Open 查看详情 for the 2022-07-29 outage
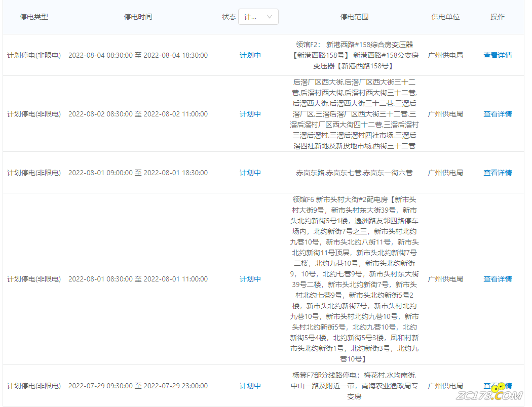532x407 pixels. tap(498, 386)
